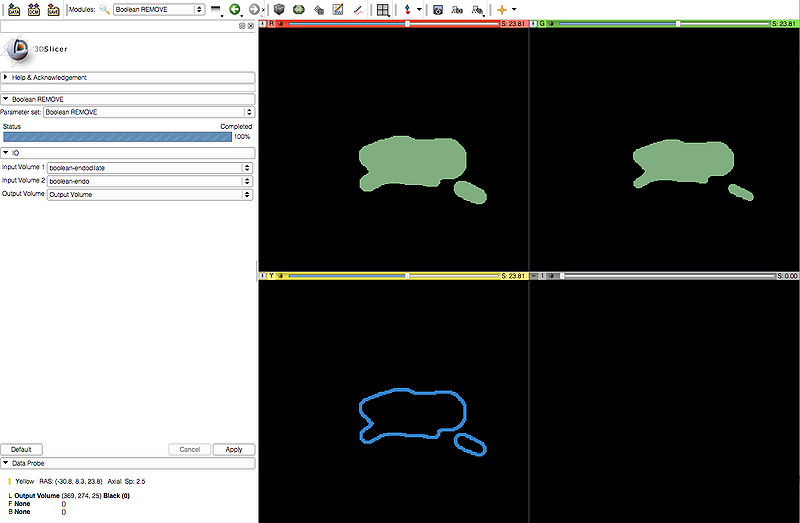The image size is (800, 523).
Task: Click the SAVE data toolbar icon
Action: click(x=55, y=9)
